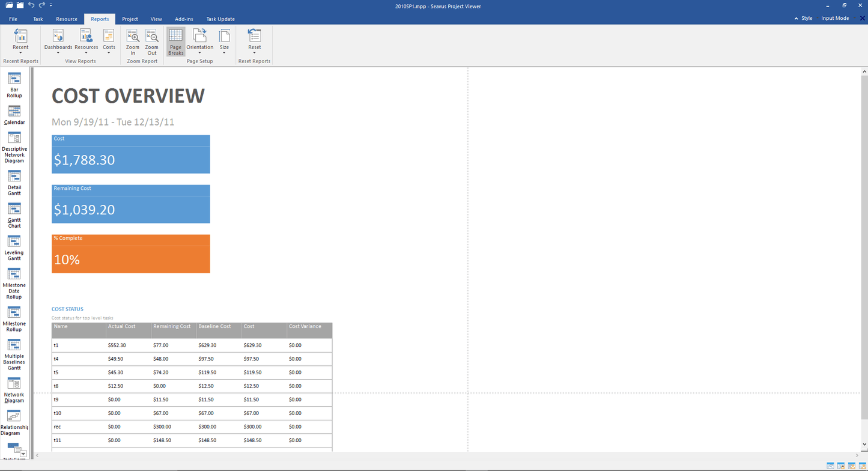
Task: Reset the report layout
Action: pyautogui.click(x=254, y=41)
